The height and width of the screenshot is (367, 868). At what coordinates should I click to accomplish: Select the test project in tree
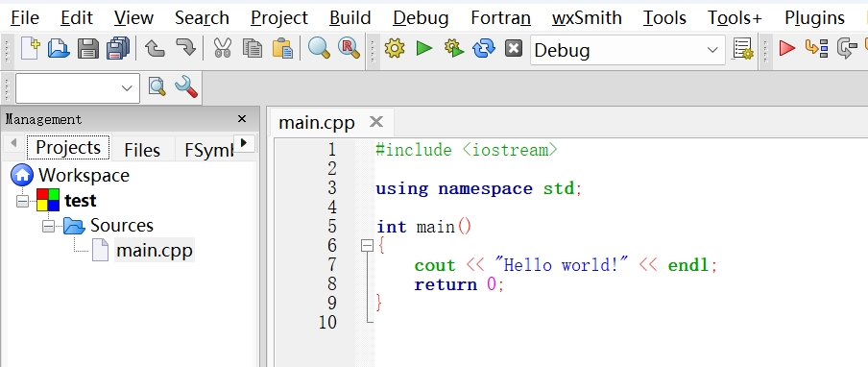tap(81, 201)
